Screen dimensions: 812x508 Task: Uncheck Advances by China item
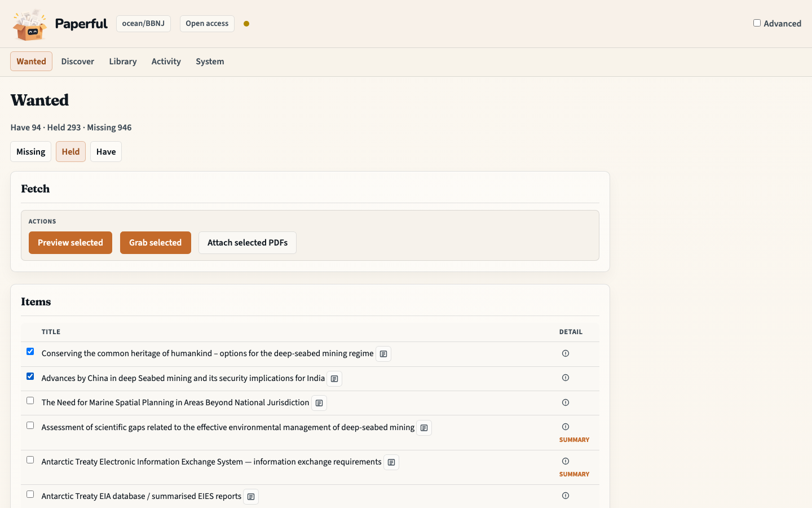(30, 376)
